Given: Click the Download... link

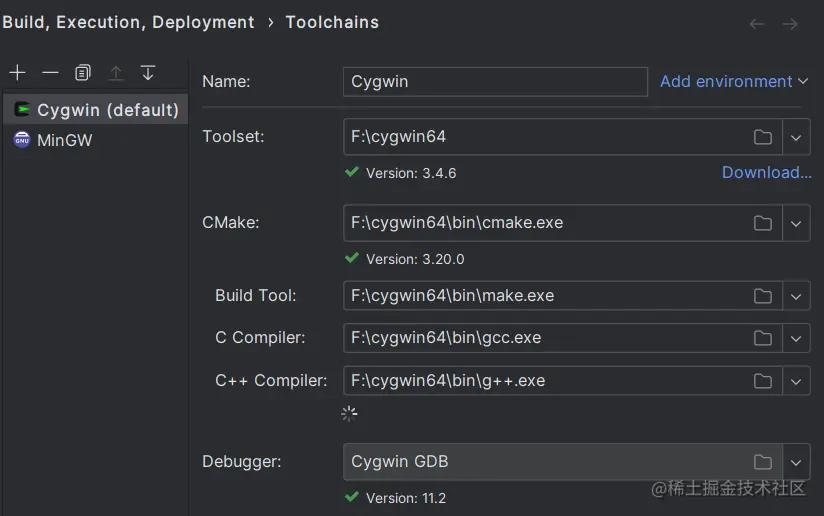Looking at the screenshot, I should pos(766,172).
